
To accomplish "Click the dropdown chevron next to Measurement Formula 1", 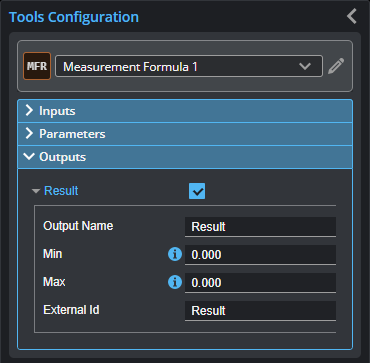I will coord(305,66).
